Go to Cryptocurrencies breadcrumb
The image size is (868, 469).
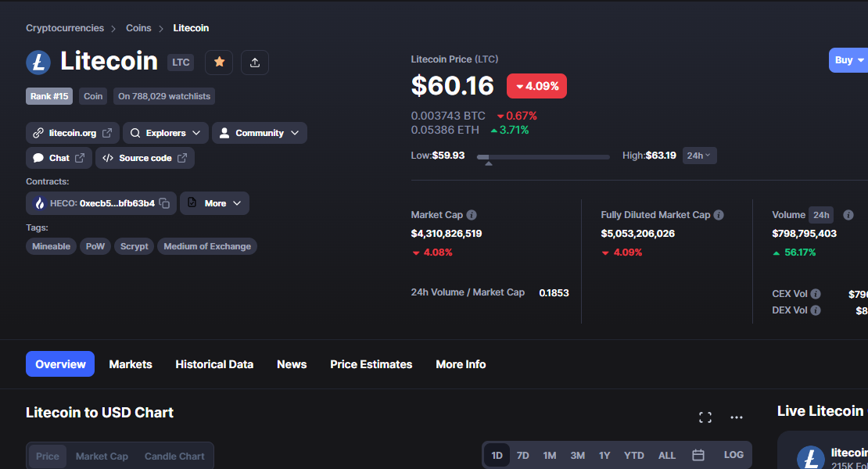65,28
